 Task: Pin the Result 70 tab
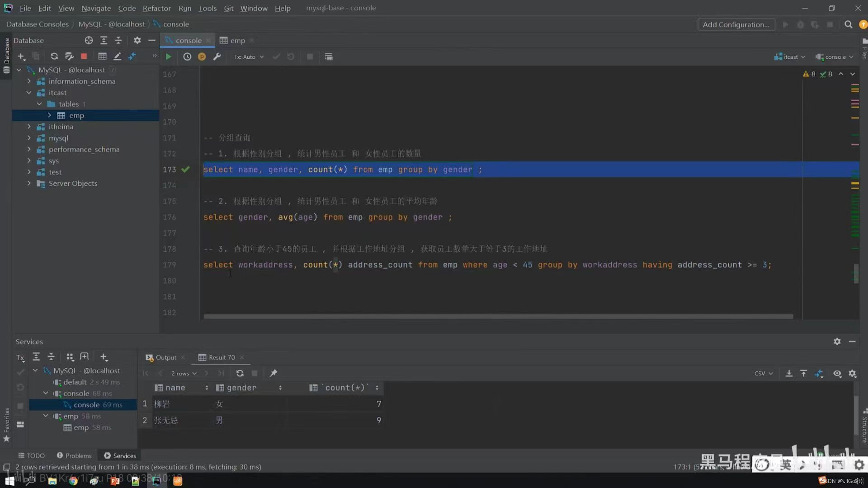[274, 373]
